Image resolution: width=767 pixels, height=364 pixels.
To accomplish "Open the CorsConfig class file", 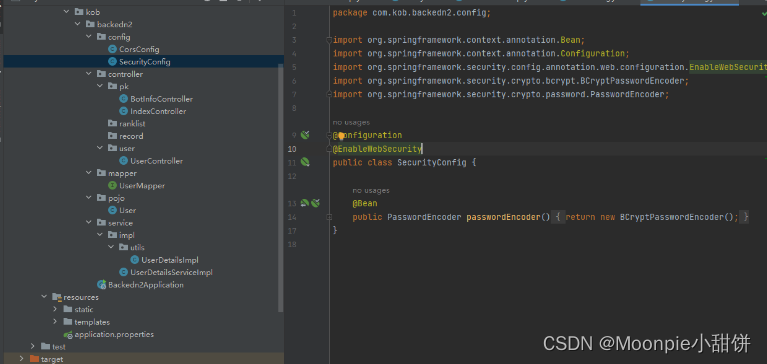I will (x=139, y=49).
